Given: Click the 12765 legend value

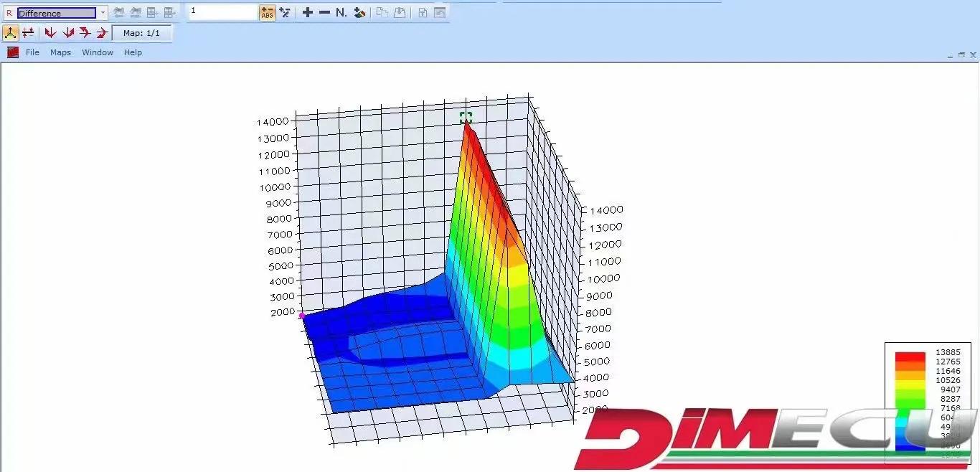Looking at the screenshot, I should [x=948, y=362].
